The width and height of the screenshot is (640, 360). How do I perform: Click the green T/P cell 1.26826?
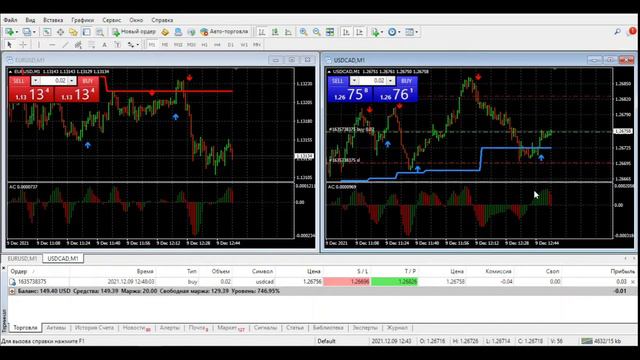click(394, 282)
